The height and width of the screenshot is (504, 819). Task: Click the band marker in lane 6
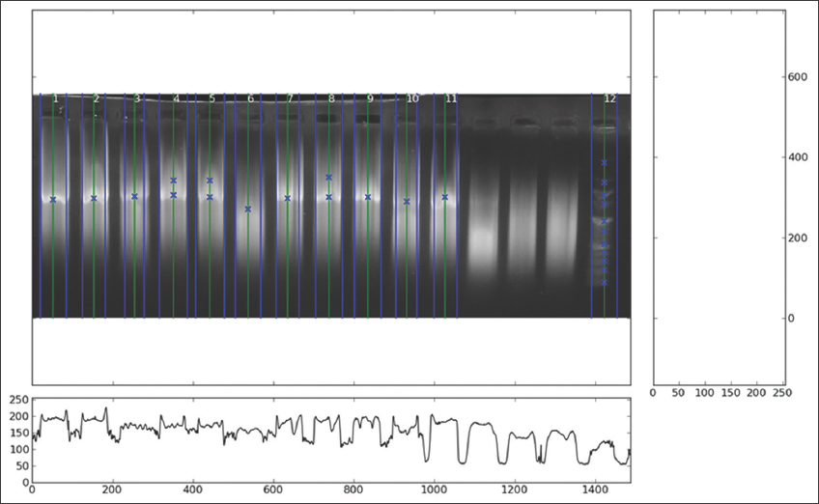248,209
